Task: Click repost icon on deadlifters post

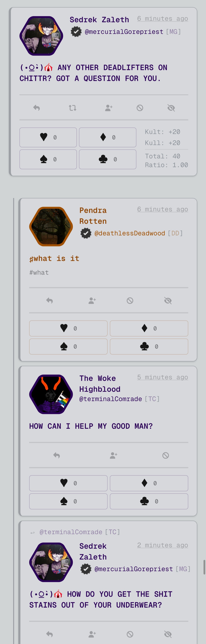Action: [x=72, y=108]
